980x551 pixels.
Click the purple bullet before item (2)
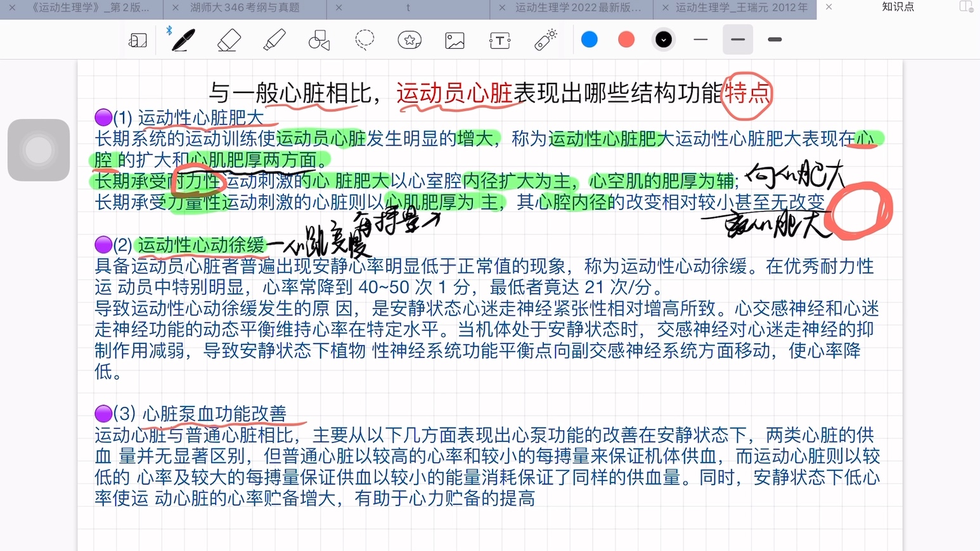[103, 244]
